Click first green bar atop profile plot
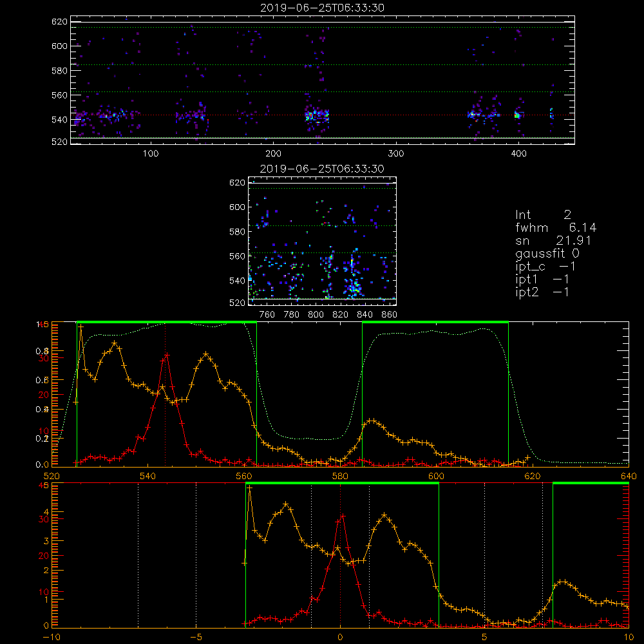The image size is (644, 644). pos(167,323)
